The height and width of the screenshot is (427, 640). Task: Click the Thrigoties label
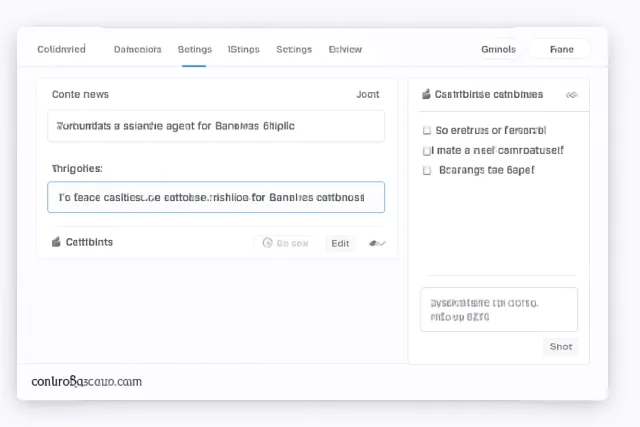(x=77, y=168)
